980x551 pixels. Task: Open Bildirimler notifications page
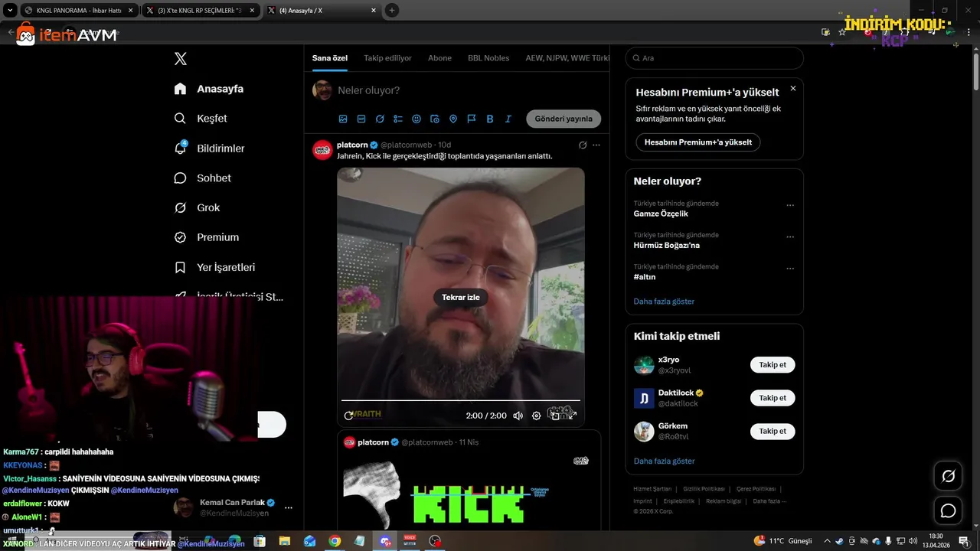pyautogui.click(x=209, y=148)
